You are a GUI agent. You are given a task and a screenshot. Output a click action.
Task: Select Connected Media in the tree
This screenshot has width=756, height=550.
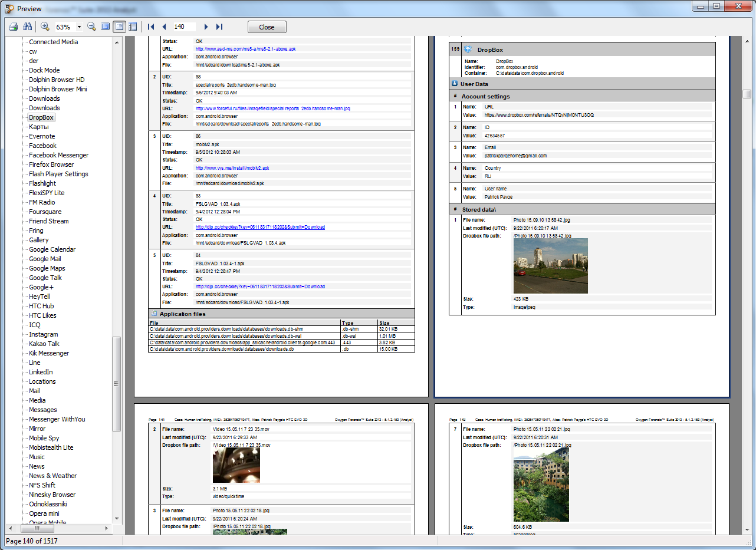(54, 42)
